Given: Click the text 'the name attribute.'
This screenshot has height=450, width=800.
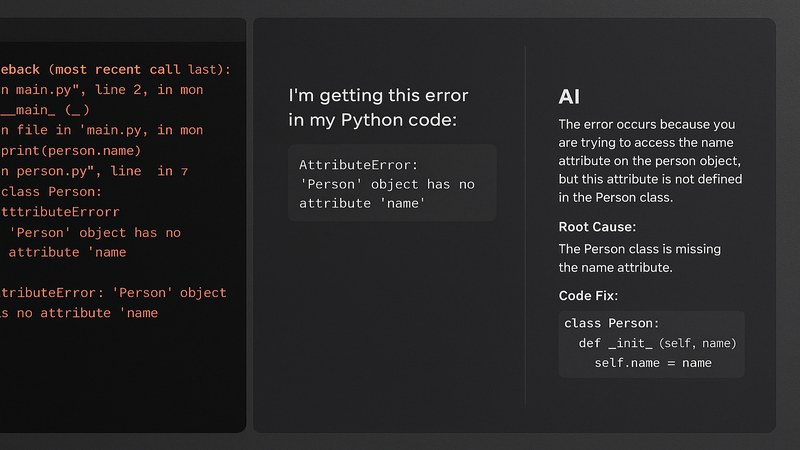Looking at the screenshot, I should click(615, 267).
